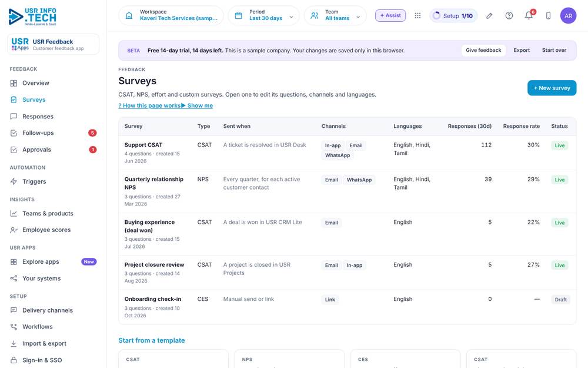Click the Response rate column header
This screenshot has height=368, width=588.
click(521, 126)
